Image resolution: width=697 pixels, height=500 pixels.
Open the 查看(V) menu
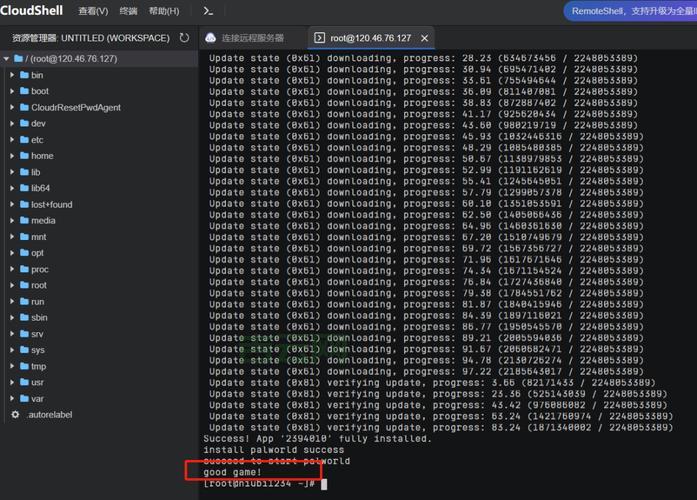(x=93, y=11)
